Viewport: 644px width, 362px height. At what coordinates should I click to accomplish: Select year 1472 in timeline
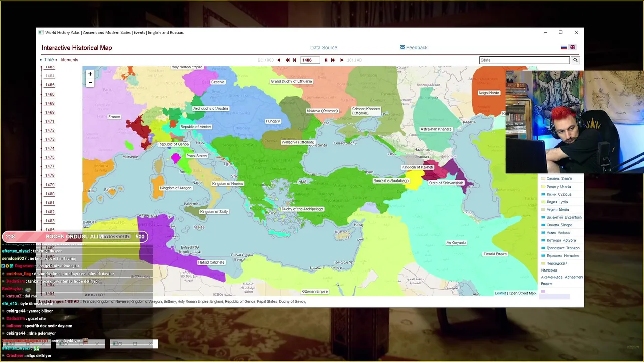pos(50,131)
